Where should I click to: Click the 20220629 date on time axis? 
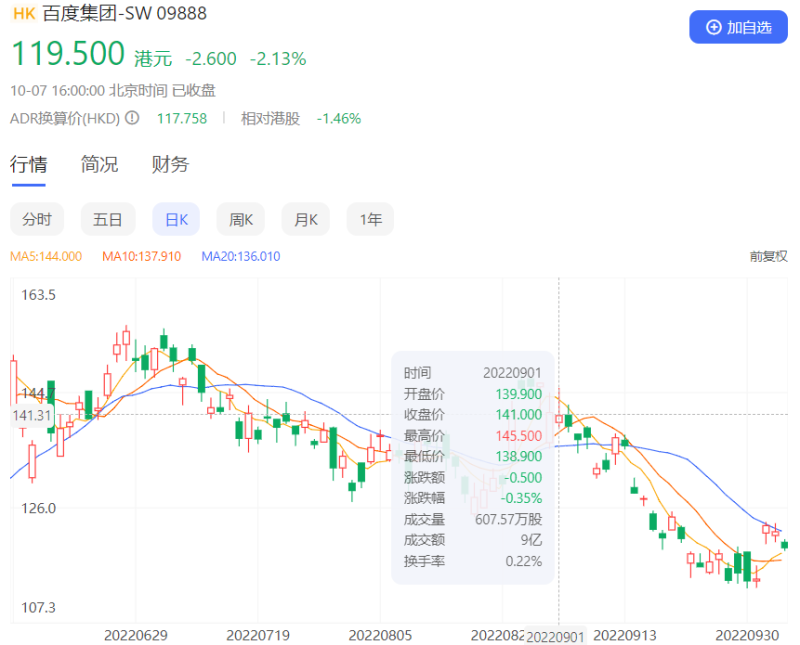tap(135, 635)
